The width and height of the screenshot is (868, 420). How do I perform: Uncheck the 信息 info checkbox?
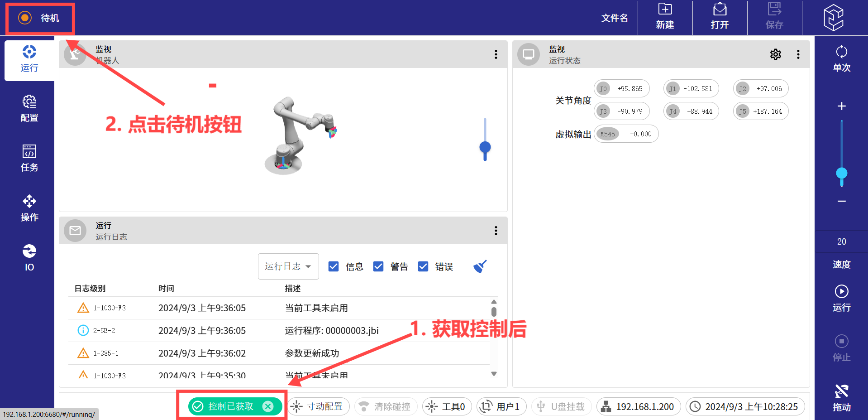tap(334, 266)
